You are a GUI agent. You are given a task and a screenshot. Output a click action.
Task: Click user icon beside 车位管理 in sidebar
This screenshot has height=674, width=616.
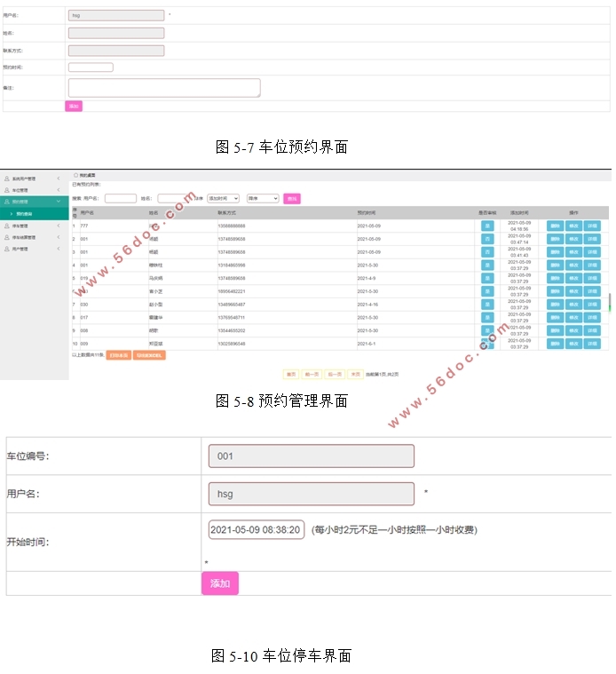7,190
